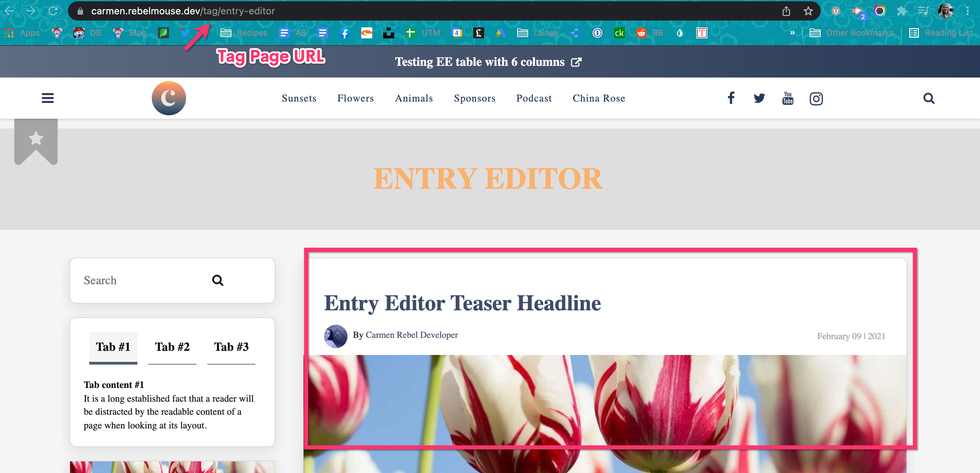This screenshot has height=473, width=980.
Task: Click into the sidebar Search field
Action: [140, 281]
